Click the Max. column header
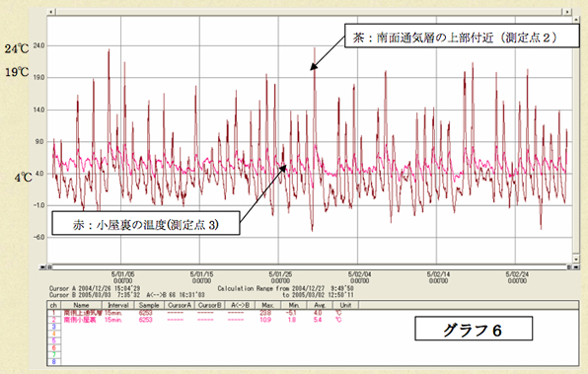588x374 pixels. (x=267, y=305)
